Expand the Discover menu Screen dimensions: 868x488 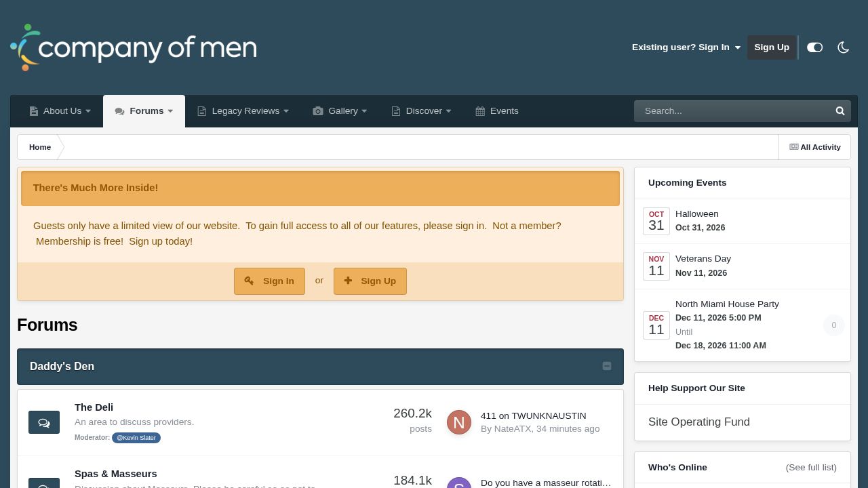(421, 111)
